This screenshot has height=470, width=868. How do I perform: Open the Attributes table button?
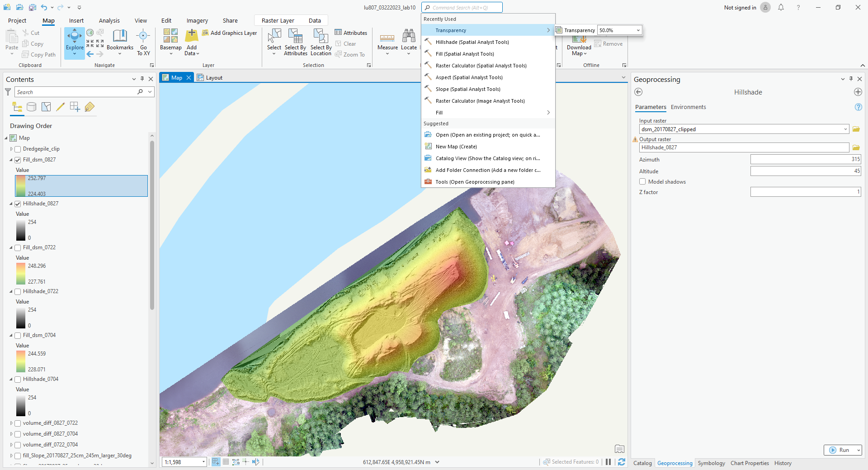(x=351, y=33)
